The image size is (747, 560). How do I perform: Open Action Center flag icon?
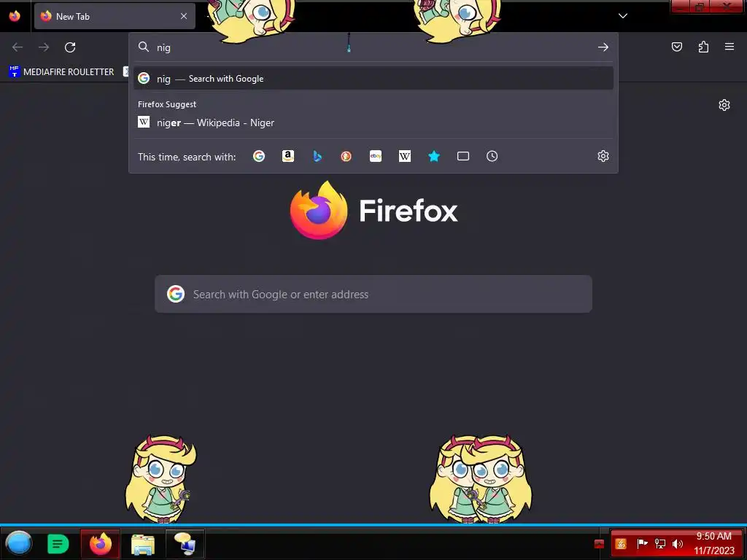642,543
